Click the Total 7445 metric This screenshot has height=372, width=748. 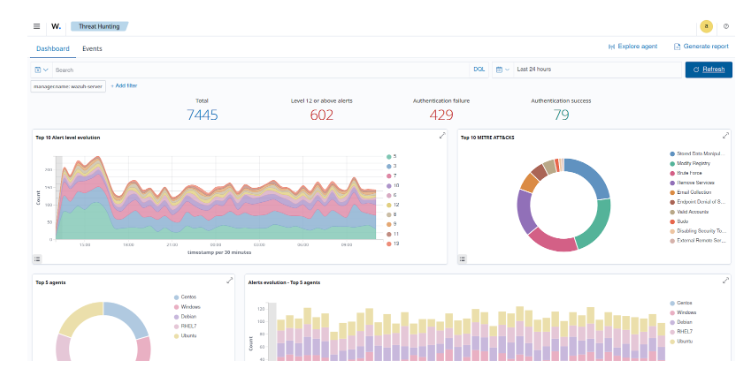tap(202, 115)
